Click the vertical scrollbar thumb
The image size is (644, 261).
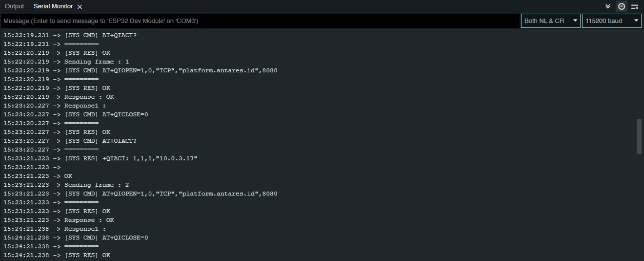click(x=639, y=136)
